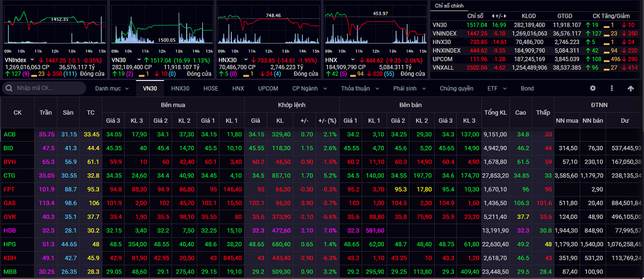Select the Chỉ số chính tab
Screen dimensions: 644x279
pyautogui.click(x=449, y=5)
